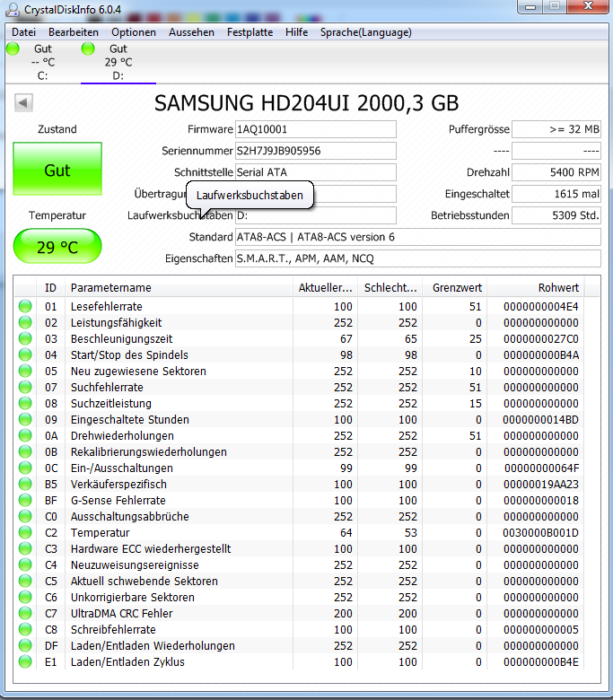613x700 pixels.
Task: Open the Festplatte menu
Action: [250, 32]
